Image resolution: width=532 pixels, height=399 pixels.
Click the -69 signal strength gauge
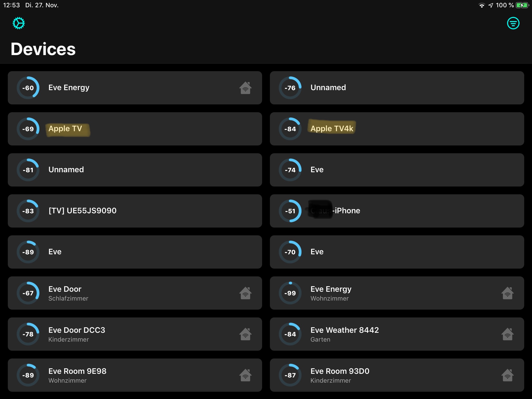pyautogui.click(x=28, y=129)
